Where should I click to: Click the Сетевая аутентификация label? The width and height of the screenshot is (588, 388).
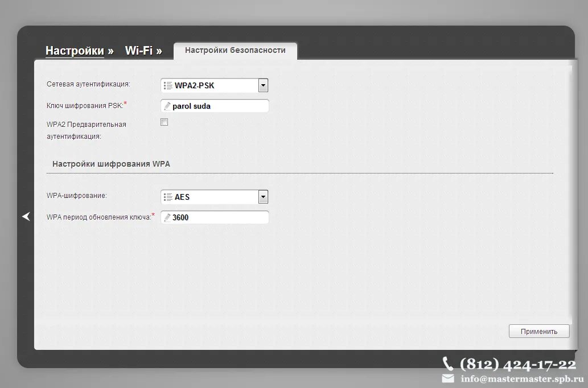click(x=88, y=84)
